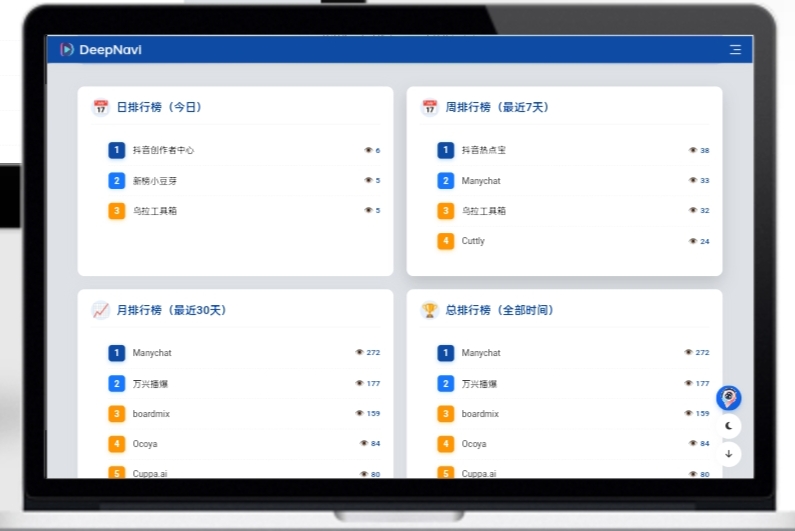The image size is (795, 531).
Task: Click the calendar icon beside 日排行榜
Action: pos(100,107)
